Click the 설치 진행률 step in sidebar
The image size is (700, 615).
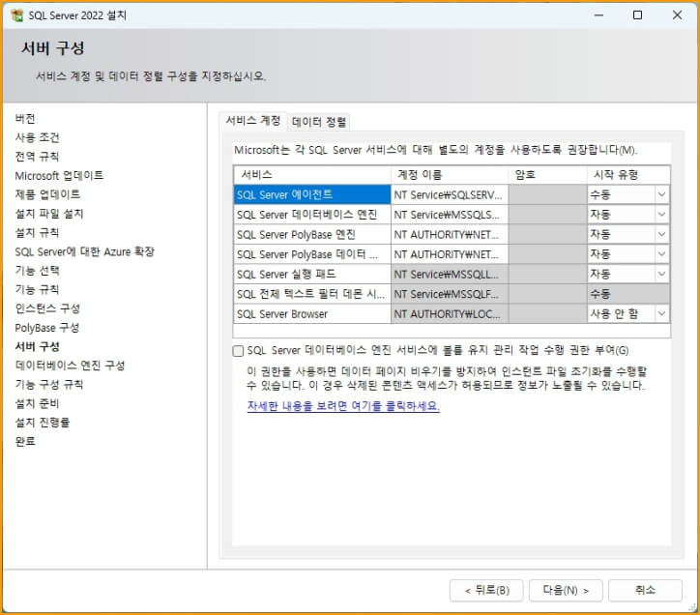pos(43,423)
